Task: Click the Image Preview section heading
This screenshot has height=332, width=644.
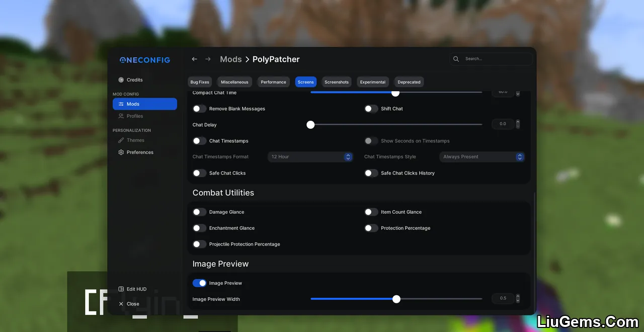Action: (x=221, y=264)
